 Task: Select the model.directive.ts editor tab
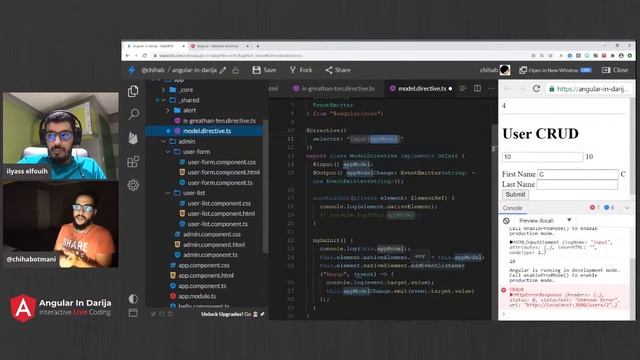click(x=421, y=89)
